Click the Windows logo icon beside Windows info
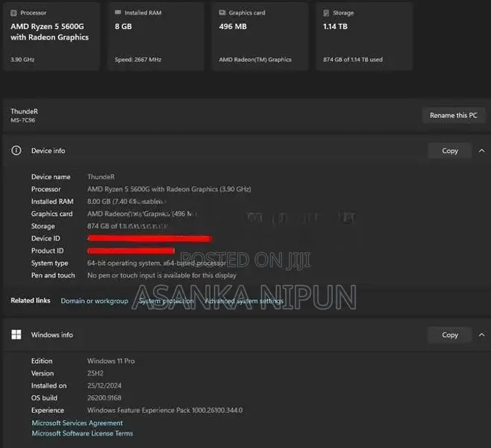The width and height of the screenshot is (491, 448). [x=16, y=335]
